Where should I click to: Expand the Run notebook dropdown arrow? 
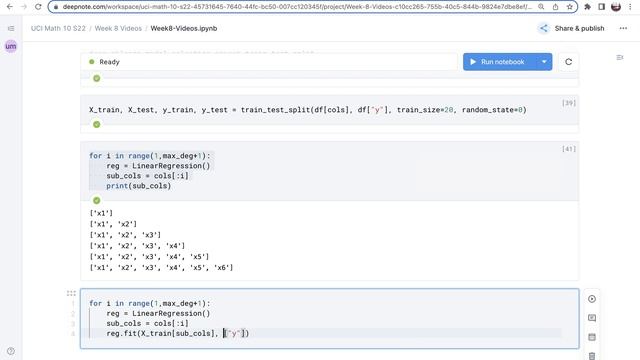544,62
